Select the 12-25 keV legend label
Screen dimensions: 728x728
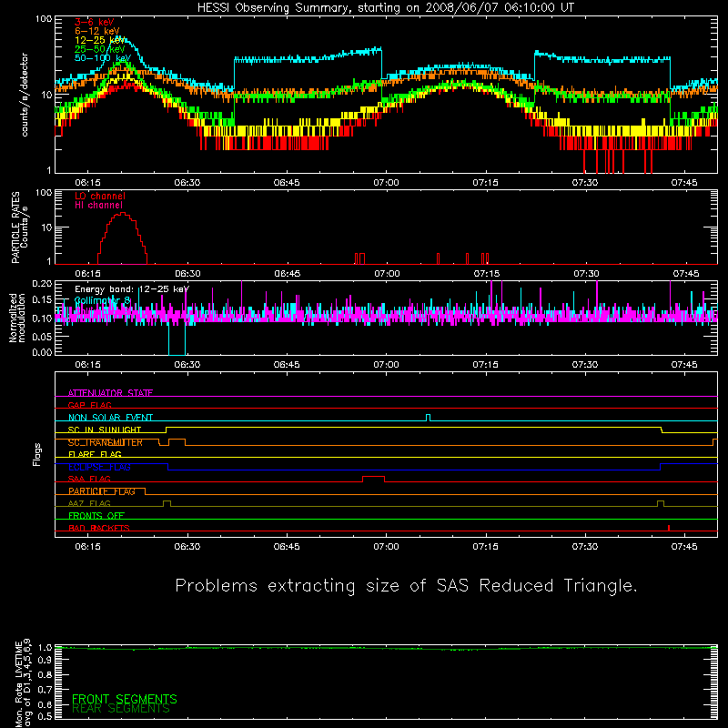point(99,40)
